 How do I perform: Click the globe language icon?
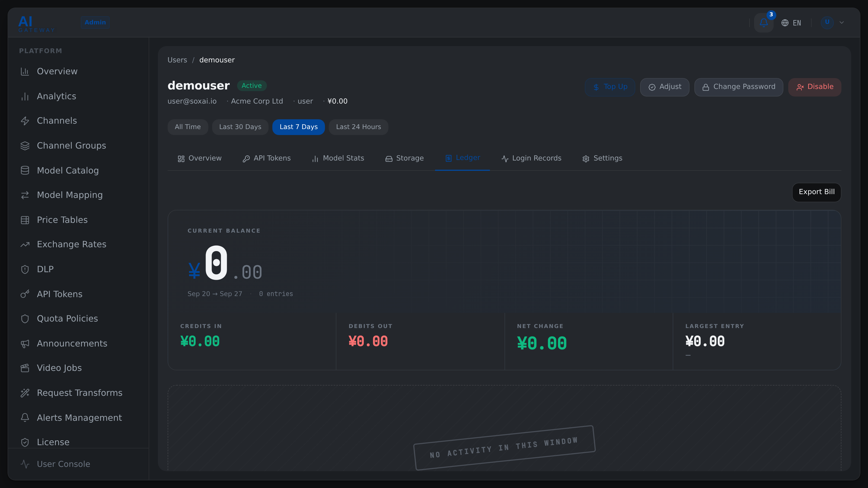(x=785, y=23)
